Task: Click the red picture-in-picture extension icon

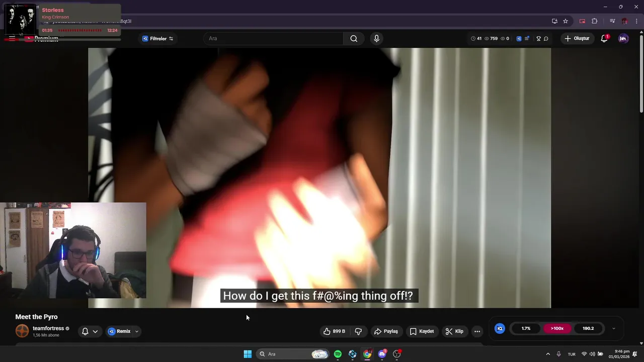Action: click(583, 21)
